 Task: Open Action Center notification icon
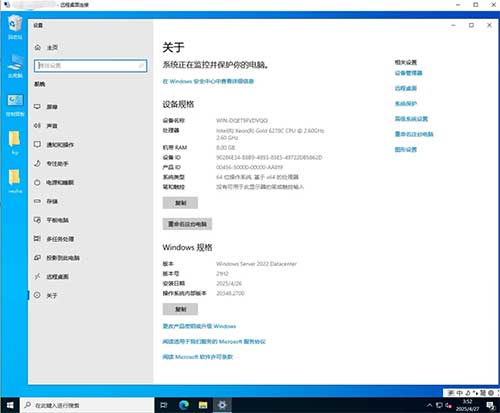[490, 405]
